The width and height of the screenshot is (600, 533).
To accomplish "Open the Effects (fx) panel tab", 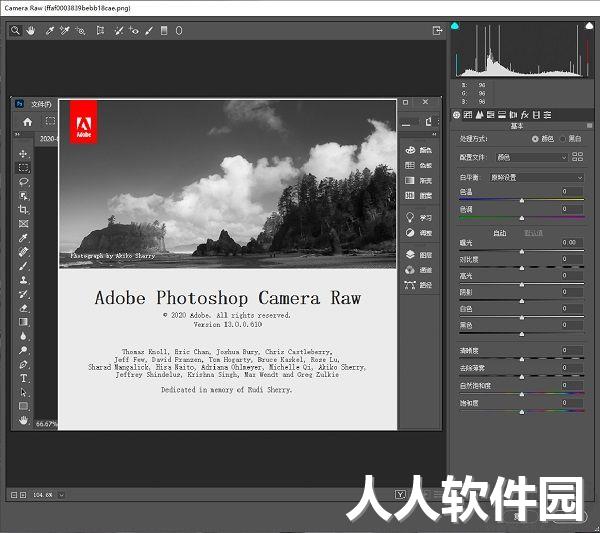I will tap(525, 115).
